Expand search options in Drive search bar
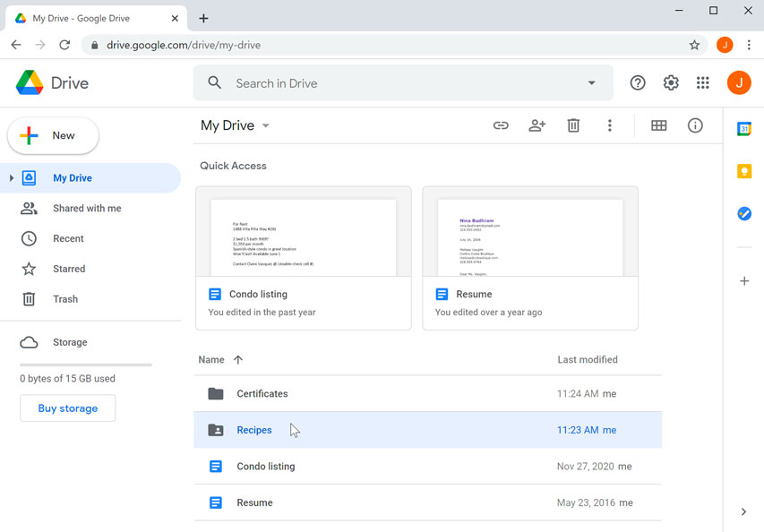Viewport: 764px width, 532px height. click(x=591, y=82)
